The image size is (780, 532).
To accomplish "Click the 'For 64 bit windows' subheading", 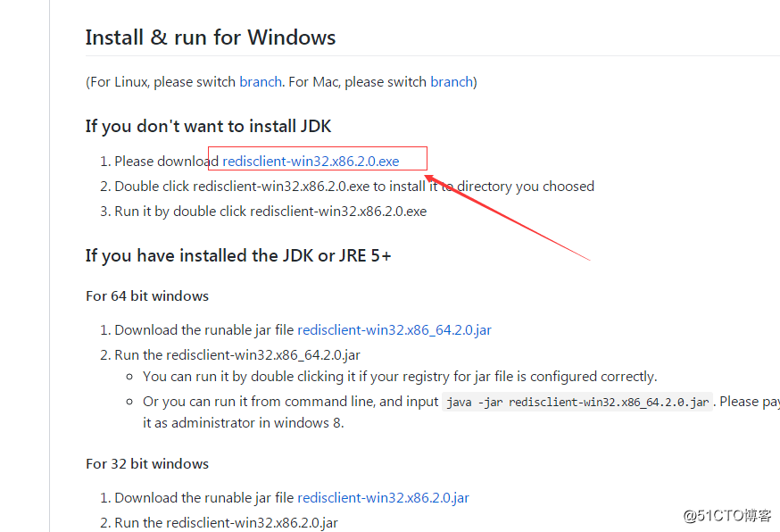I will 147,296.
